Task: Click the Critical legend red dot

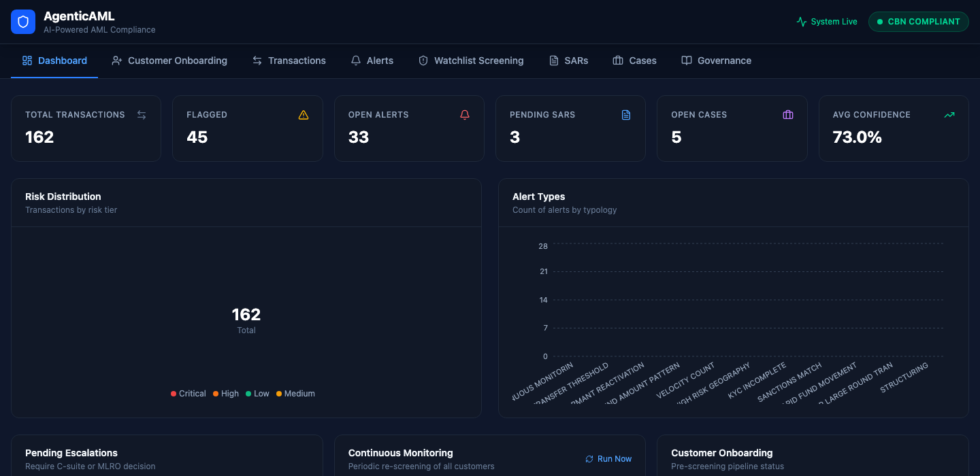Action: (x=174, y=394)
